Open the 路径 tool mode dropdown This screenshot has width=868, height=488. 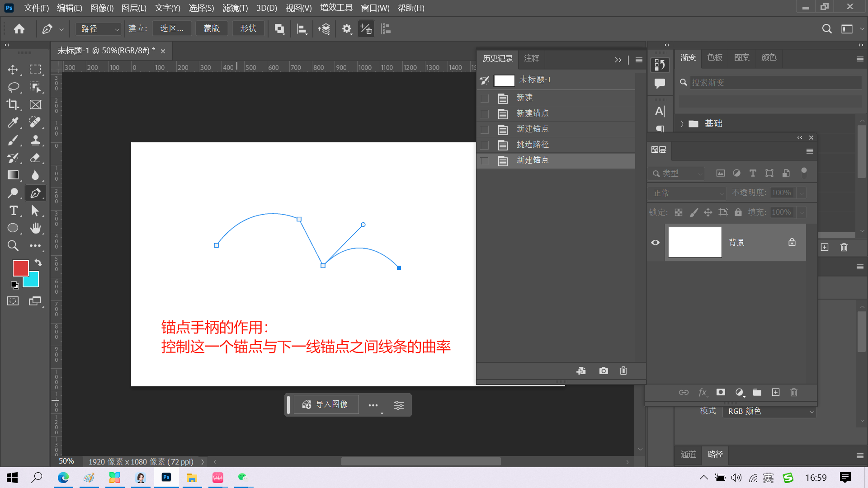99,29
